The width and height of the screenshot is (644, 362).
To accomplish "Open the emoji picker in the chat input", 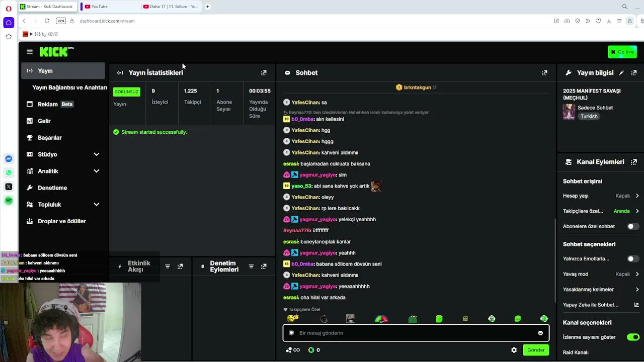I will (540, 333).
